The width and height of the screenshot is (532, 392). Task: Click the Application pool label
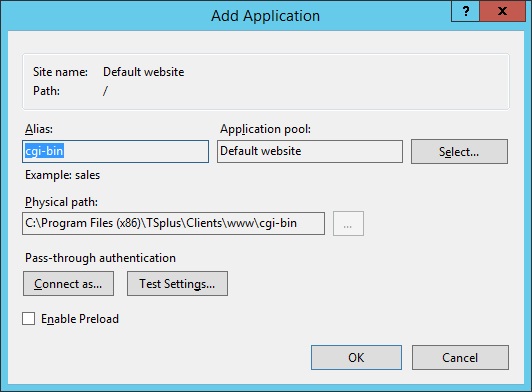(265, 129)
